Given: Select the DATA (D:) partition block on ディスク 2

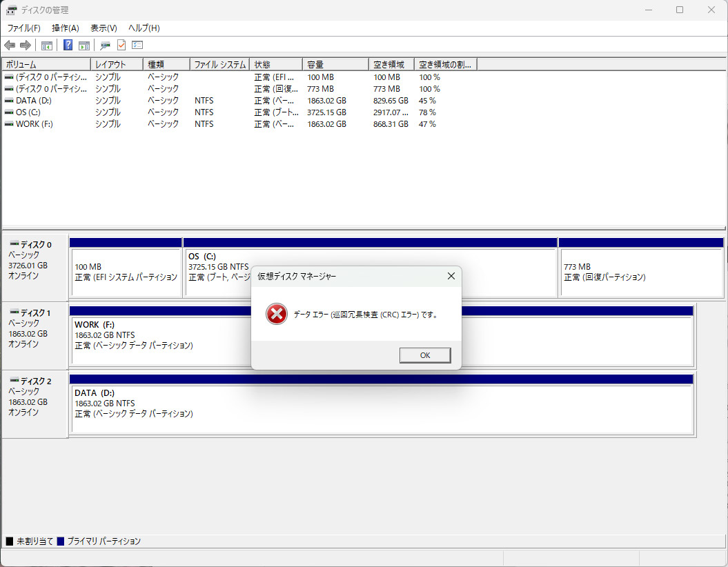Looking at the screenshot, I should click(381, 409).
